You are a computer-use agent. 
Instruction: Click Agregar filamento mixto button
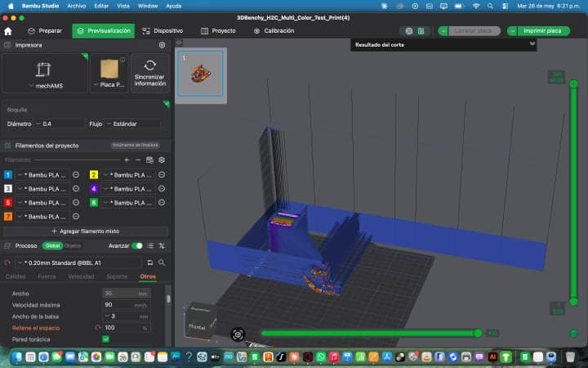pyautogui.click(x=86, y=231)
